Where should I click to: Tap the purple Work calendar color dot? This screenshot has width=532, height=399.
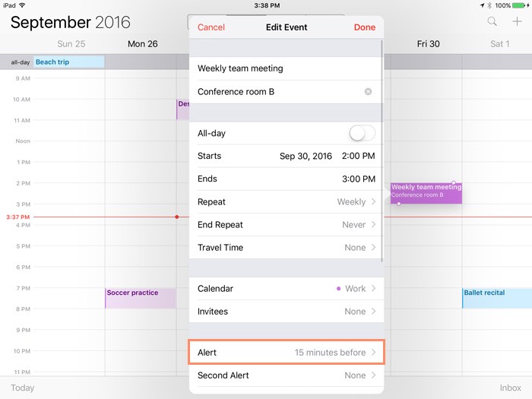(x=338, y=289)
